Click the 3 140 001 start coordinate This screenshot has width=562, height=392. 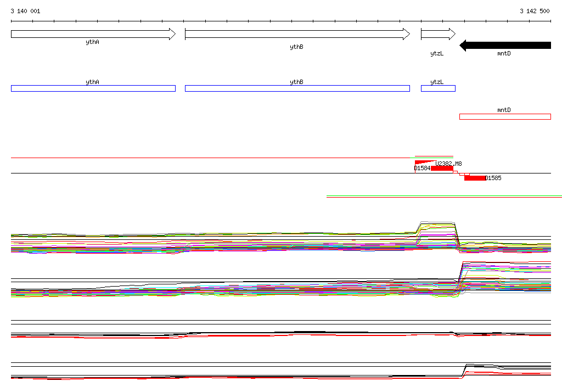coord(25,11)
